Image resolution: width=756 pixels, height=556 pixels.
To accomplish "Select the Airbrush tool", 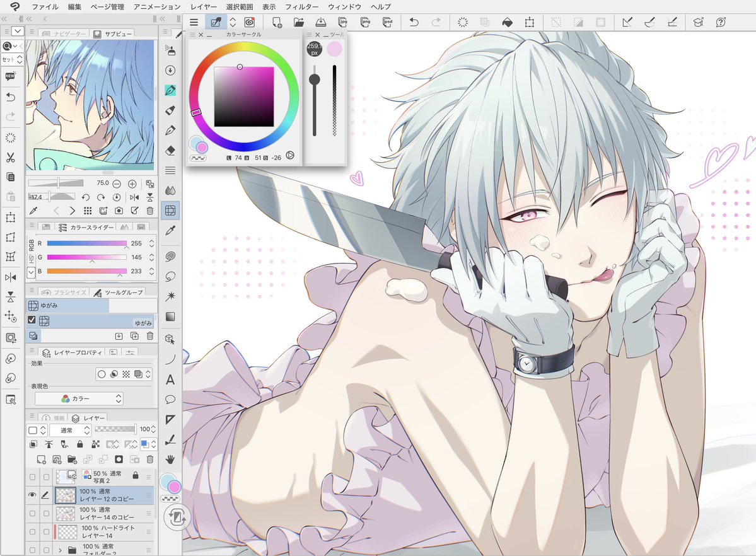I will click(x=170, y=50).
